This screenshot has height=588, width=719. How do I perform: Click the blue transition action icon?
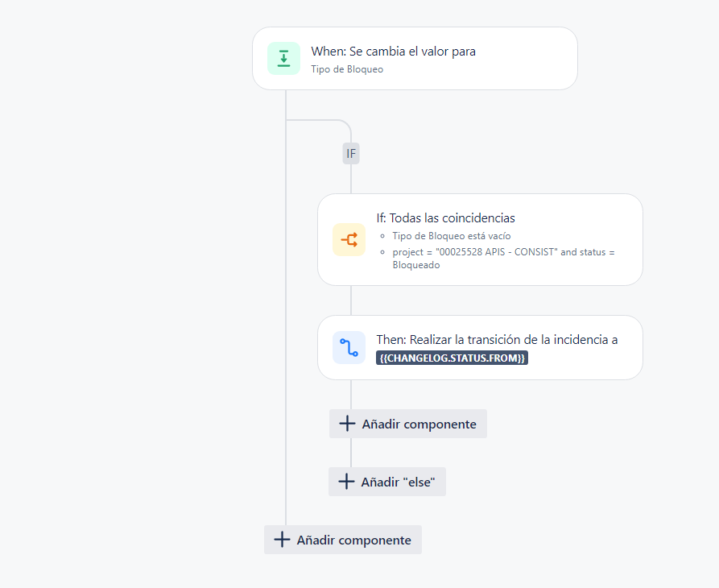[349, 347]
